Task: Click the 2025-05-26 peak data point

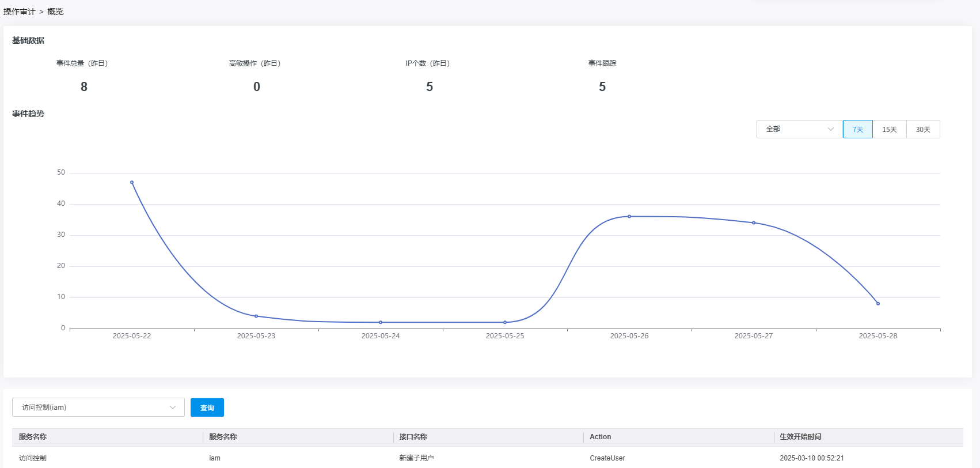Action: [629, 216]
